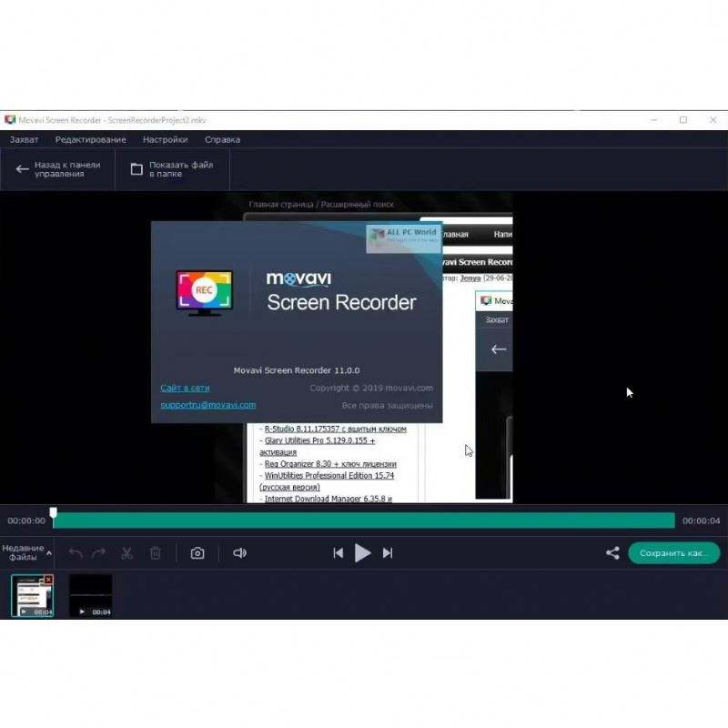The width and height of the screenshot is (728, 728).
Task: Click the redo arrow icon
Action: point(99,553)
